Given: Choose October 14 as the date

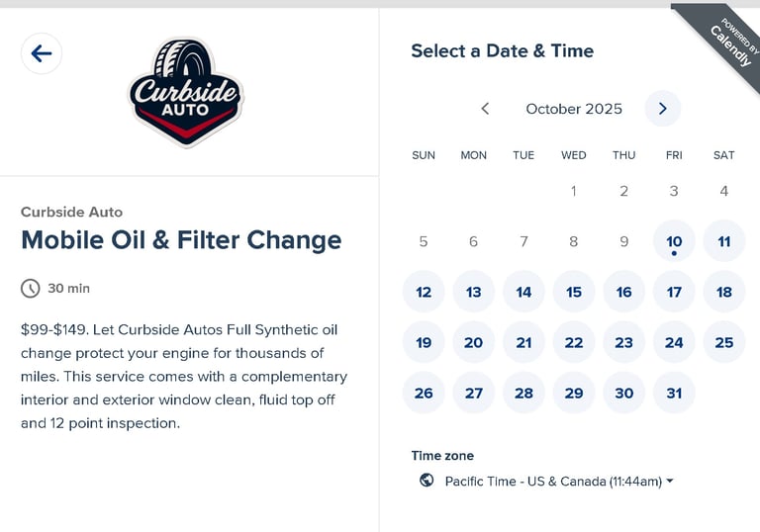Looking at the screenshot, I should pos(523,292).
